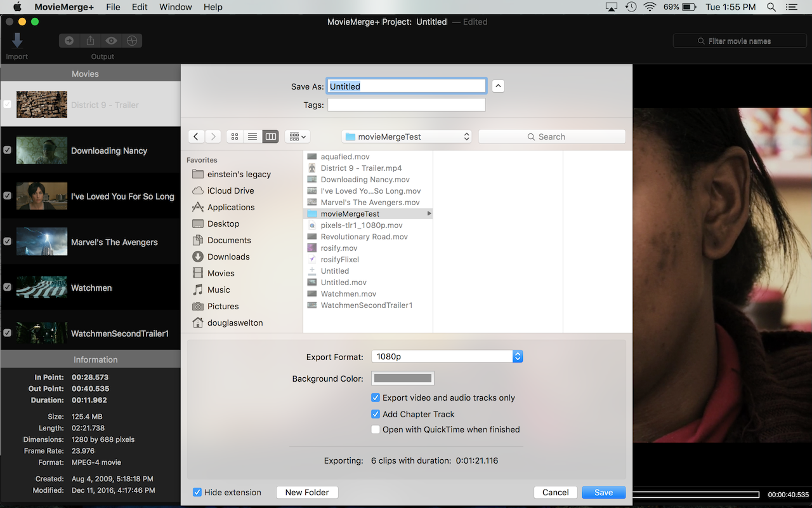Click the Tags input field
812x508 pixels.
[407, 105]
